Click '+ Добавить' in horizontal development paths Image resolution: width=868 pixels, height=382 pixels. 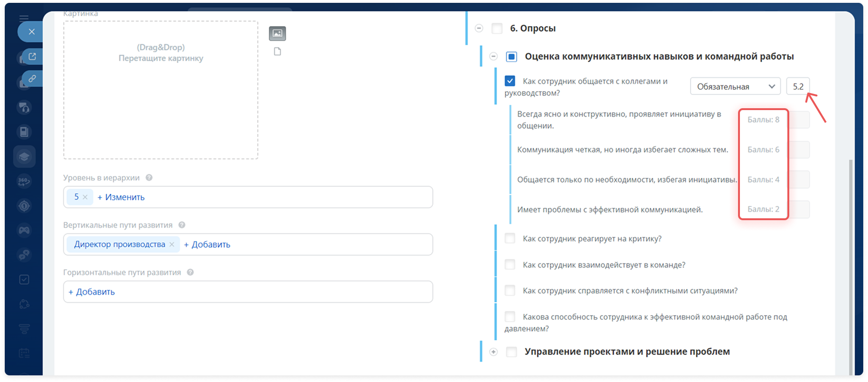(92, 292)
